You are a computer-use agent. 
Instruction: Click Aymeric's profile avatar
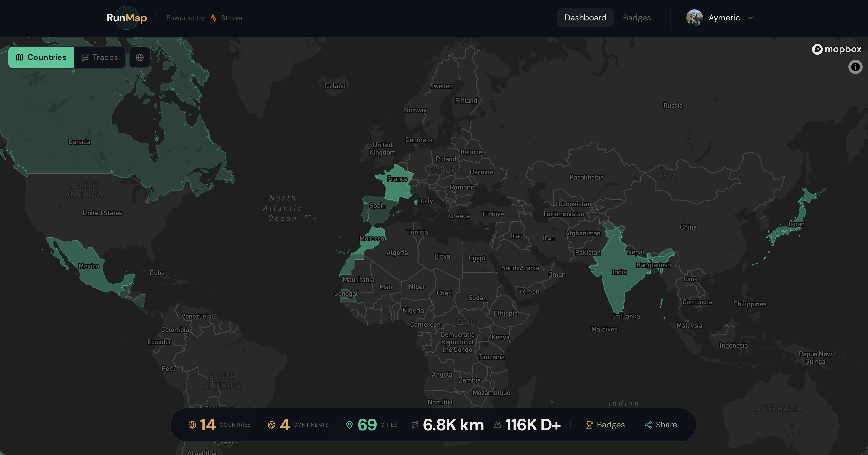pyautogui.click(x=694, y=18)
